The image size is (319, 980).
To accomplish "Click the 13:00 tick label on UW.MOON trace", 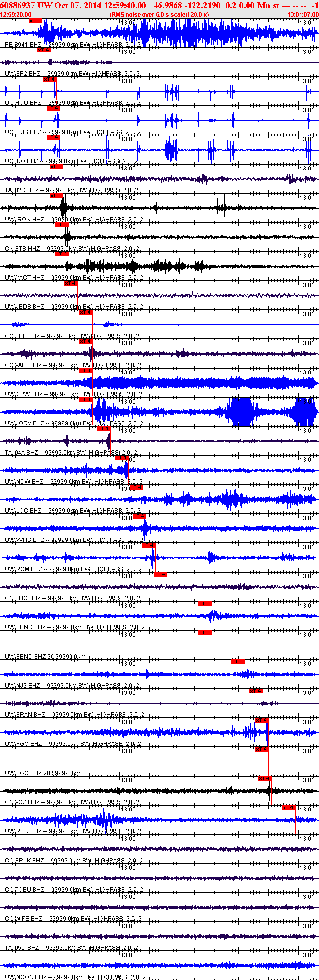I will pyautogui.click(x=128, y=955).
